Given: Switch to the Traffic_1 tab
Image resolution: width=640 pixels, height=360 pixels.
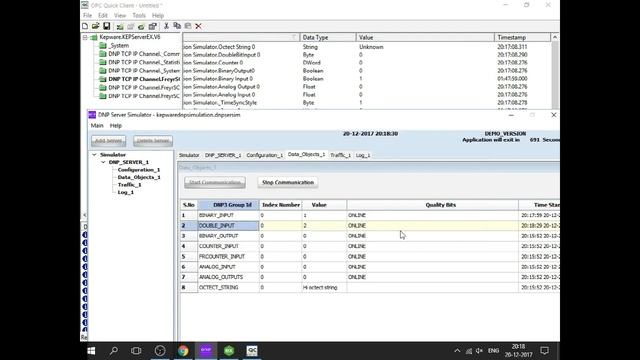Looking at the screenshot, I should [x=340, y=155].
